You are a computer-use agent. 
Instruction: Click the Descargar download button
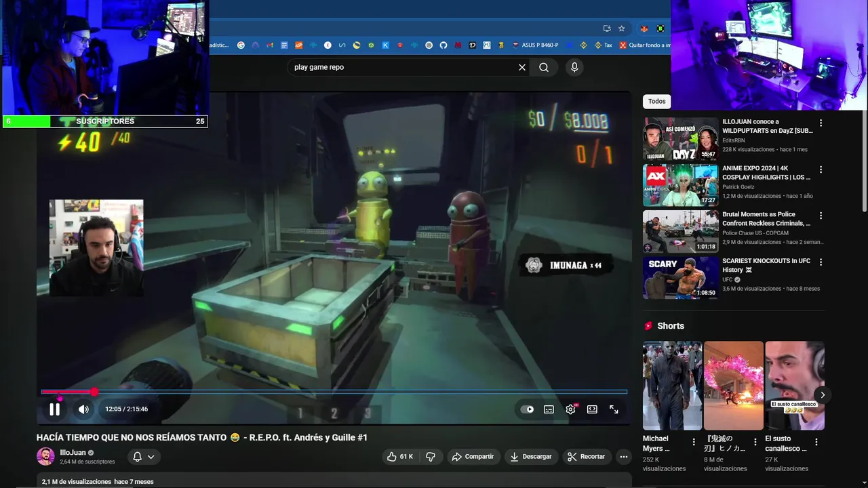coord(531,457)
